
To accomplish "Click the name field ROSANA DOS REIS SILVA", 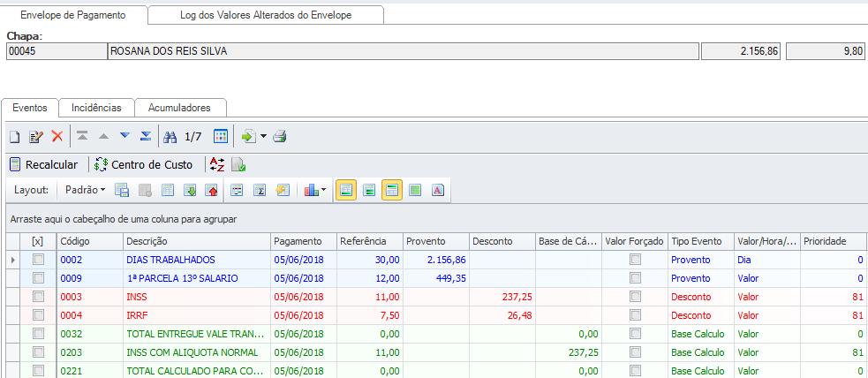I will pyautogui.click(x=403, y=51).
